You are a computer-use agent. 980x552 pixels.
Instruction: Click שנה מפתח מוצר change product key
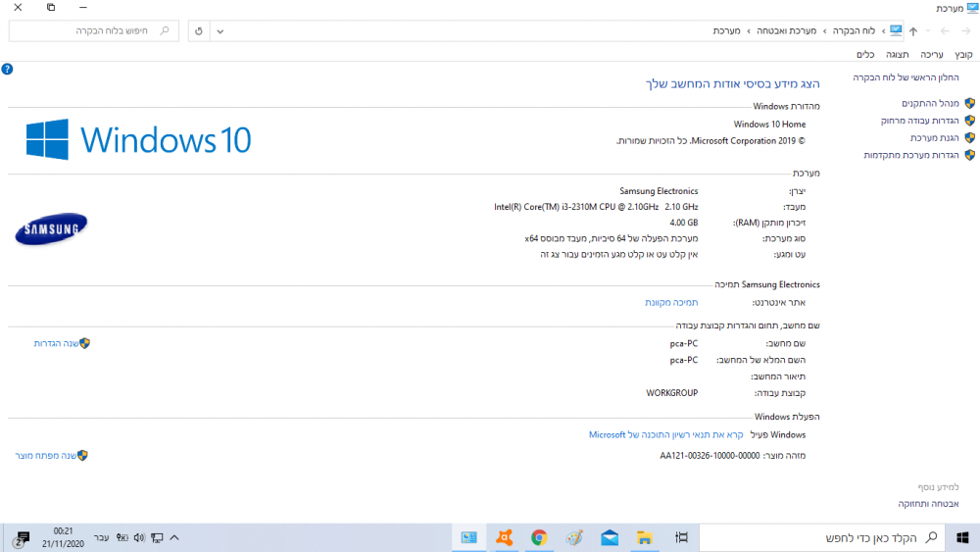[46, 456]
